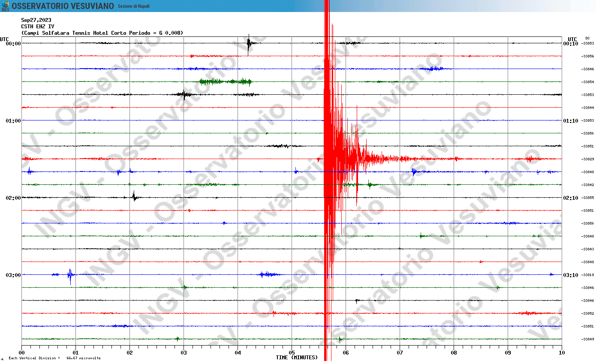This screenshot has height=364, width=596.
Task: Click the '04' minute tick label
Action: click(238, 353)
